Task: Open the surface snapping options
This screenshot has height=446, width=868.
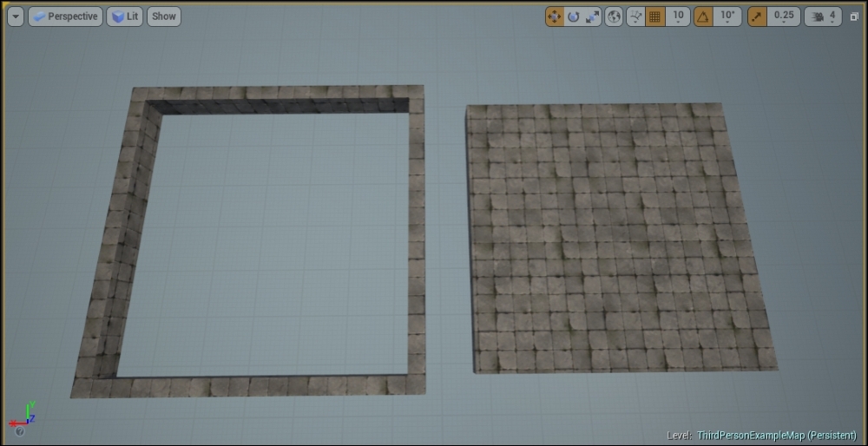Action: (x=636, y=16)
